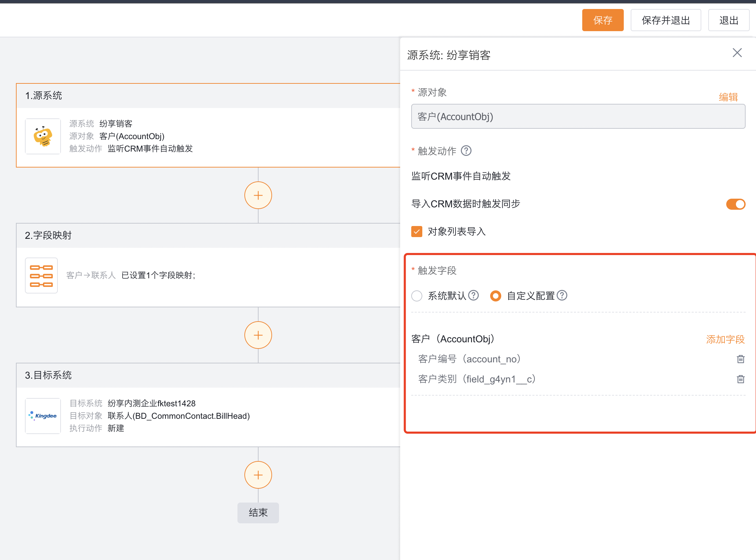Close the 源系统 side panel
Image resolution: width=756 pixels, height=560 pixels.
click(737, 53)
